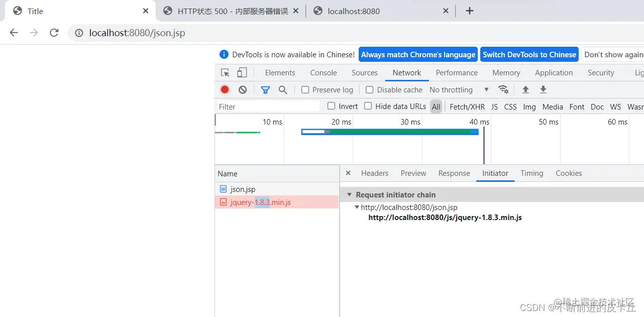The width and height of the screenshot is (644, 317).
Task: Clear the network log
Action: pyautogui.click(x=243, y=89)
